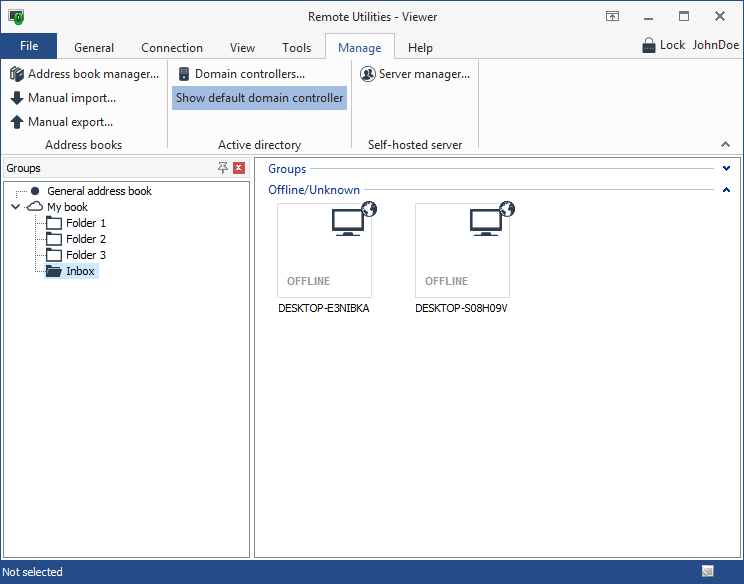
Task: Switch to the View tab
Action: [242, 48]
